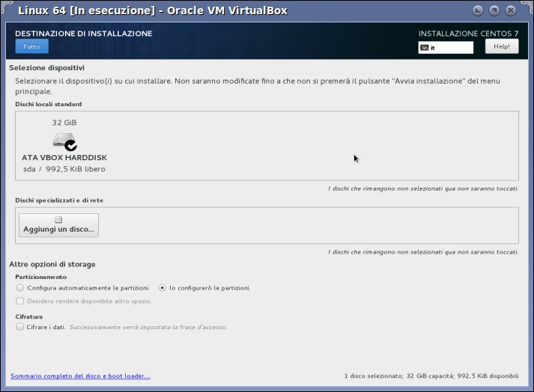Image resolution: width=534 pixels, height=392 pixels.
Task: Tick the 'Cifrare i dati' encryption checkbox
Action: [x=20, y=327]
